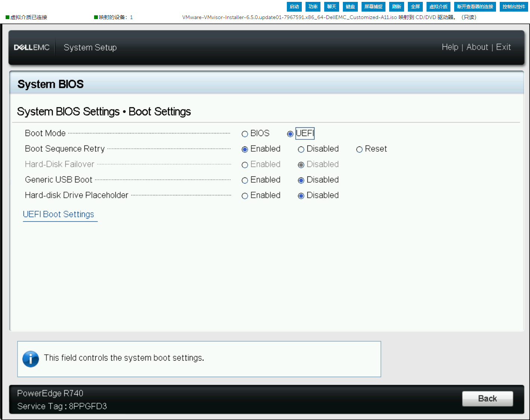
Task: Click the System BIOS heading
Action: [x=50, y=84]
